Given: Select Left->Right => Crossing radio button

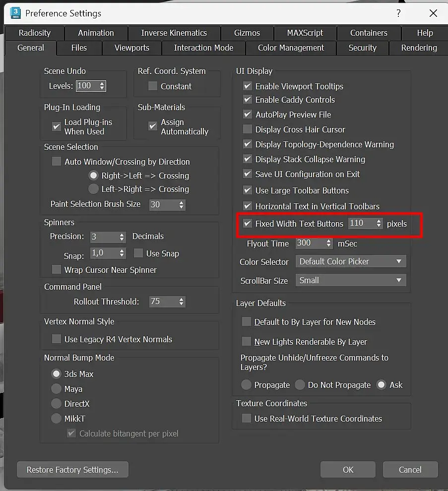Looking at the screenshot, I should [93, 189].
